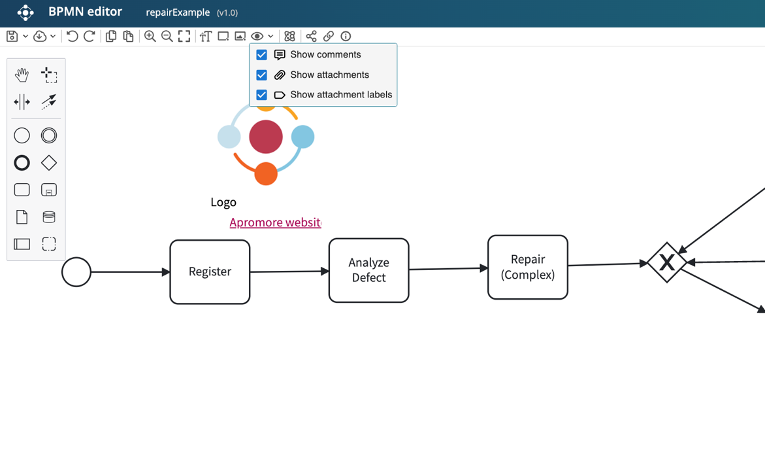Toggle the Show attachments checkbox
Screen dimensions: 766x454
click(x=262, y=75)
